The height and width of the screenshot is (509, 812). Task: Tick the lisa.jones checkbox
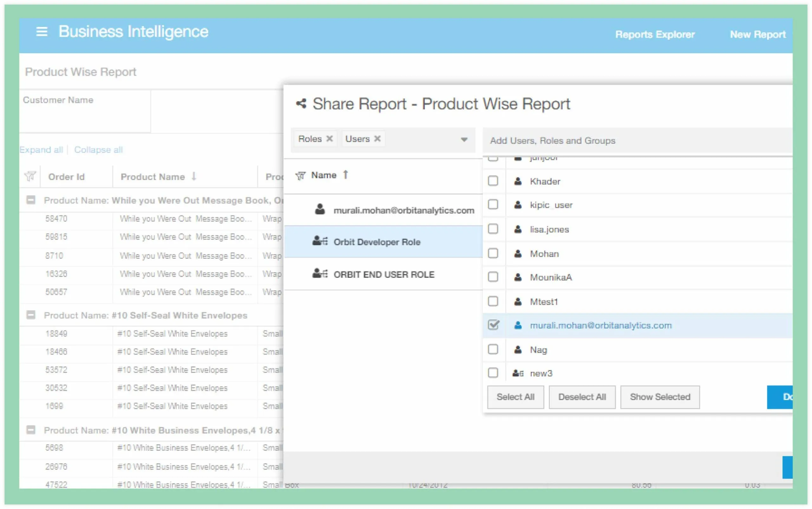493,229
